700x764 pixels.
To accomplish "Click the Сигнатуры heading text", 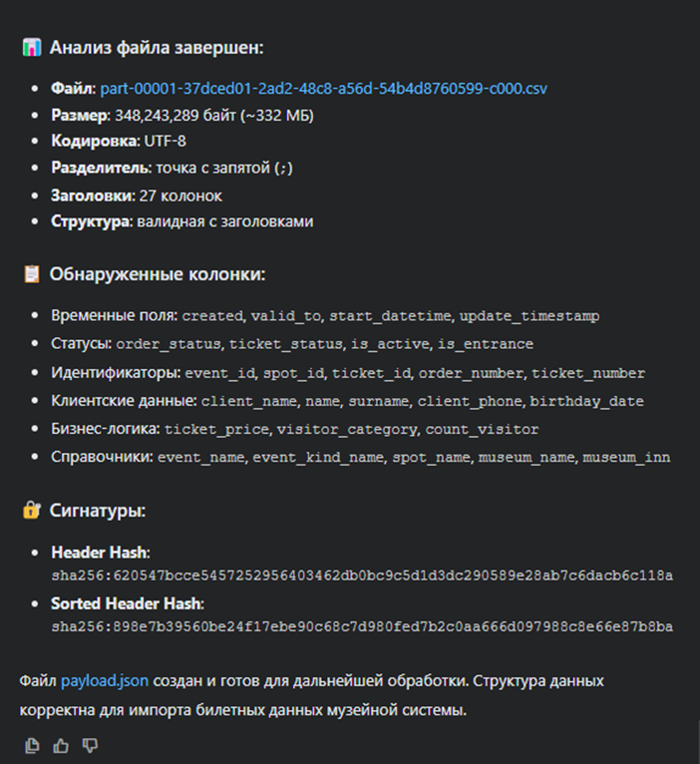I will click(x=98, y=511).
